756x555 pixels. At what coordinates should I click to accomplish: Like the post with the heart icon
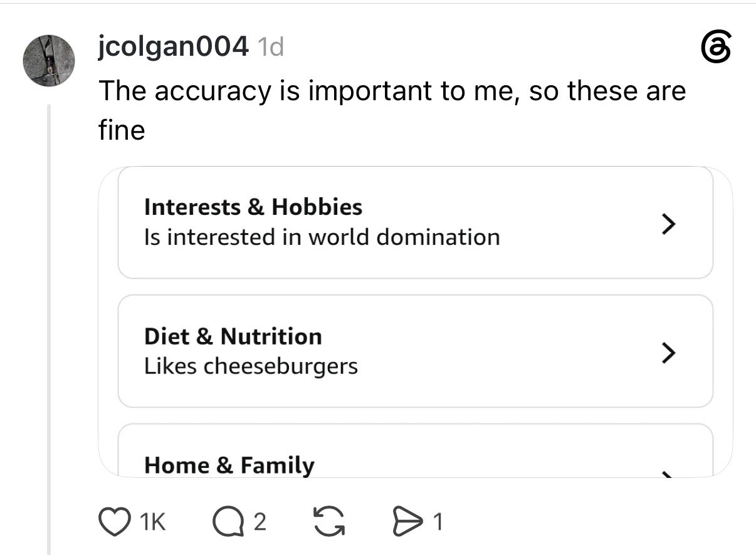[113, 522]
